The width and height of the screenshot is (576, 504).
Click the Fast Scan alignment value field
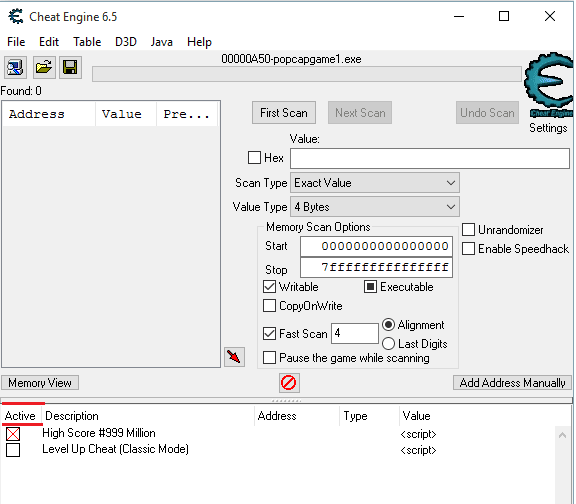pos(354,334)
